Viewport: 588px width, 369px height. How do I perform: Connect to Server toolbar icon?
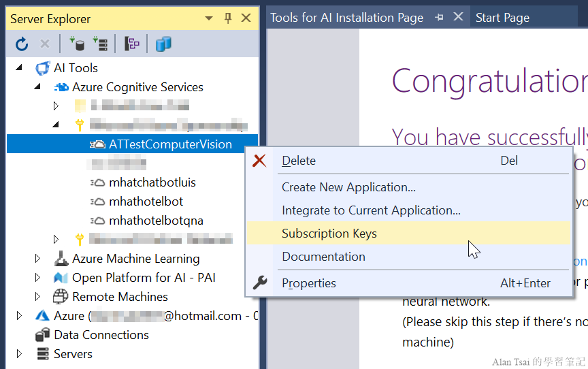pos(101,44)
